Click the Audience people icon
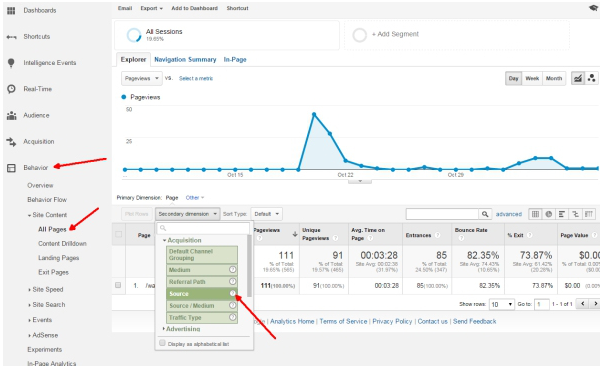 pos(11,115)
